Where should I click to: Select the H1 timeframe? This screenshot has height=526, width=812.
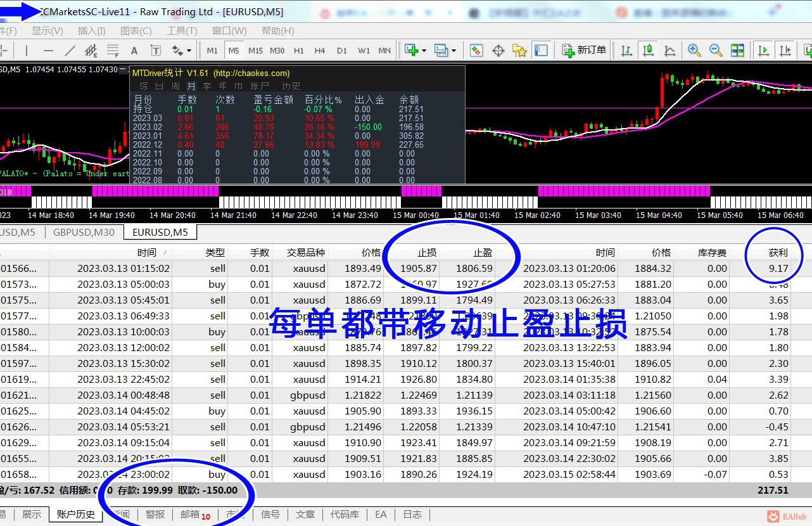(299, 51)
